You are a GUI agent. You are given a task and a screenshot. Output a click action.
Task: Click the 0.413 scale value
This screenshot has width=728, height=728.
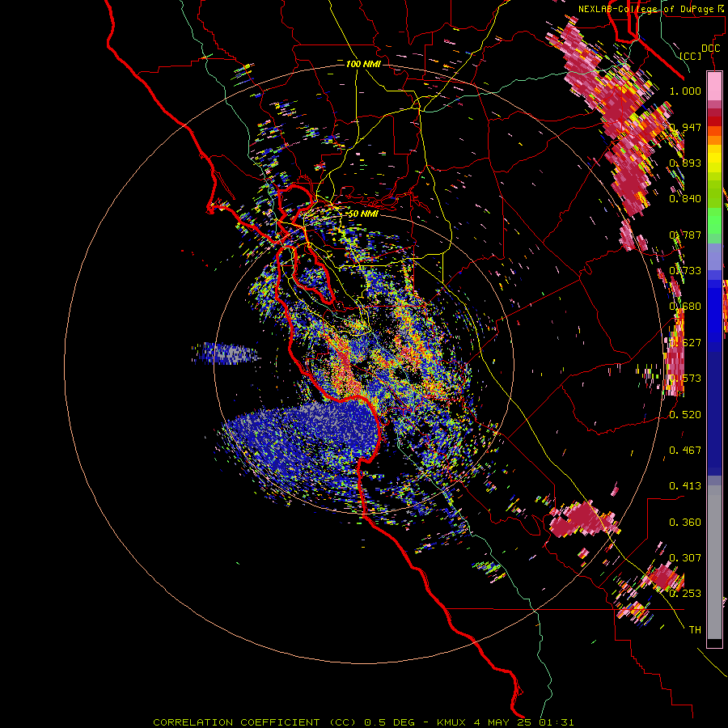click(x=685, y=485)
